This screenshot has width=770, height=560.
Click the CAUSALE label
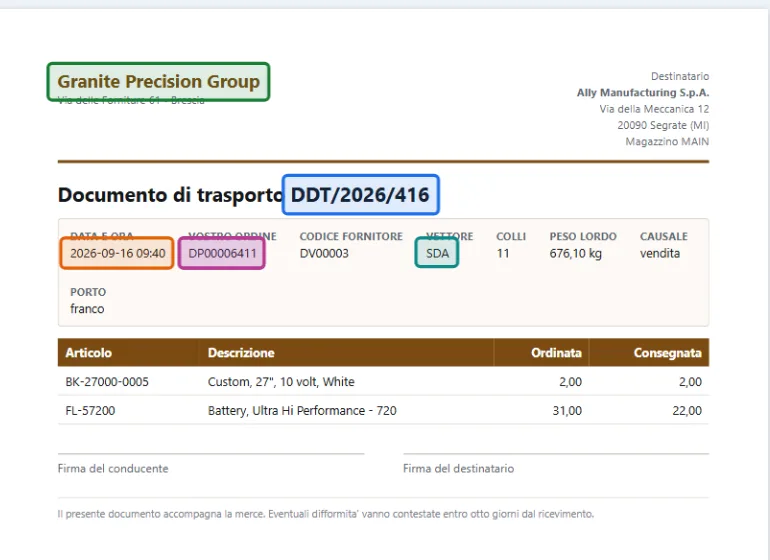[663, 236]
